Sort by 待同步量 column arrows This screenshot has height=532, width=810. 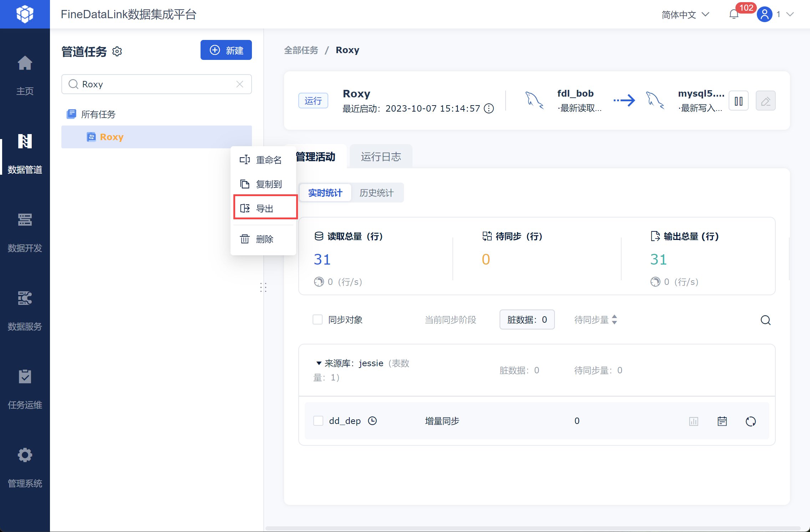pos(614,319)
